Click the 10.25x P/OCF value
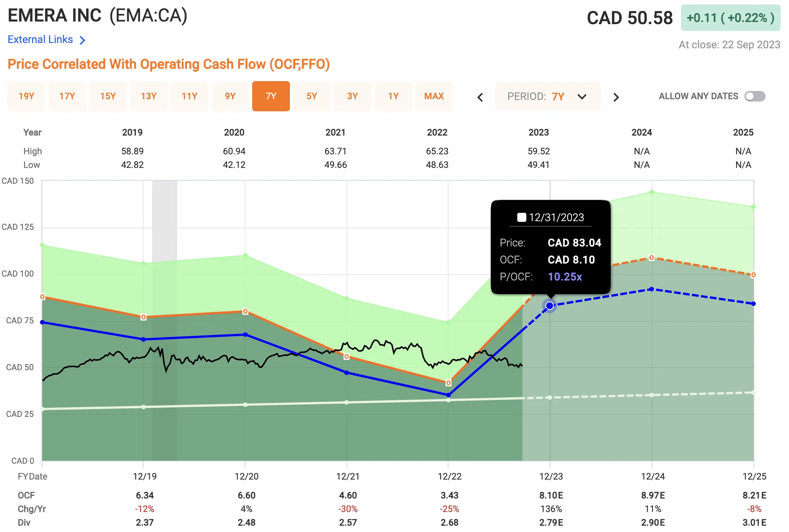This screenshot has height=532, width=789. coord(565,277)
